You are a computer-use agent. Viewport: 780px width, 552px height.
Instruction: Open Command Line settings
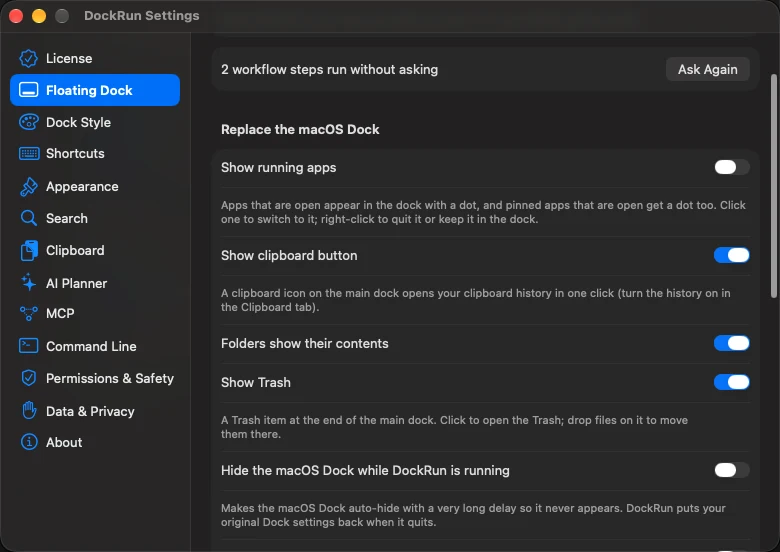(95, 346)
